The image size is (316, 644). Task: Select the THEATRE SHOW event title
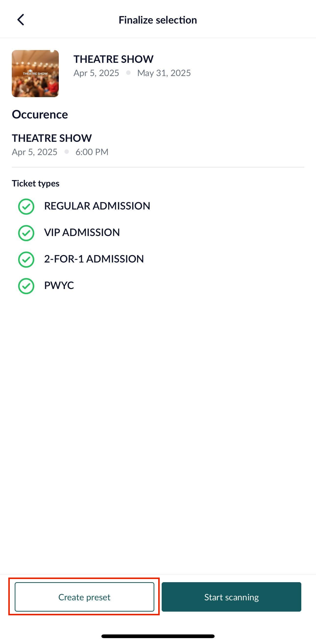(x=114, y=59)
